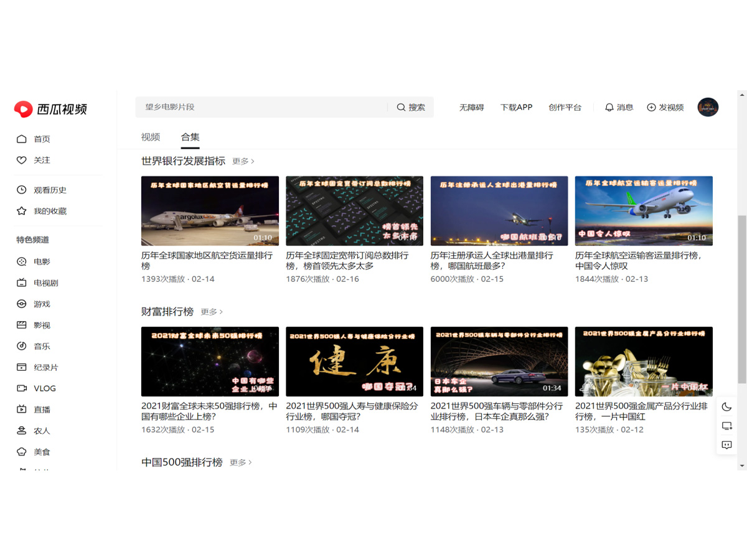The image size is (747, 560).
Task: Click the 搜索 search button
Action: point(411,107)
